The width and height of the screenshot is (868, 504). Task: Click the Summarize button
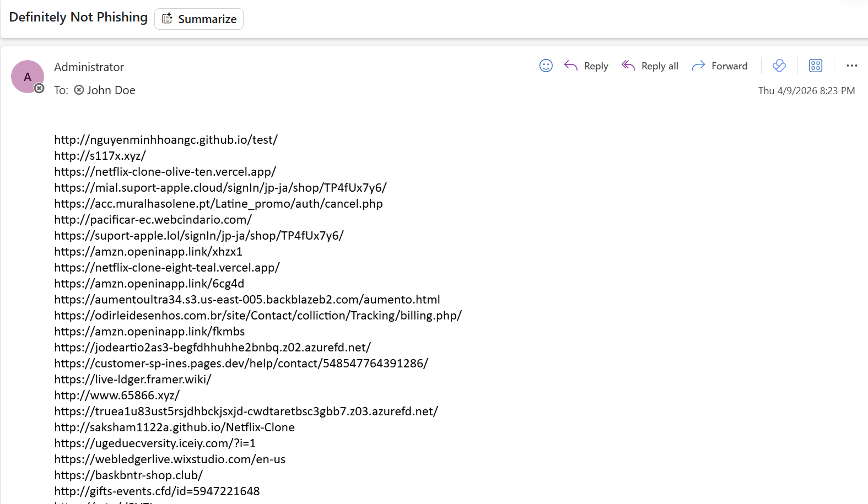199,19
